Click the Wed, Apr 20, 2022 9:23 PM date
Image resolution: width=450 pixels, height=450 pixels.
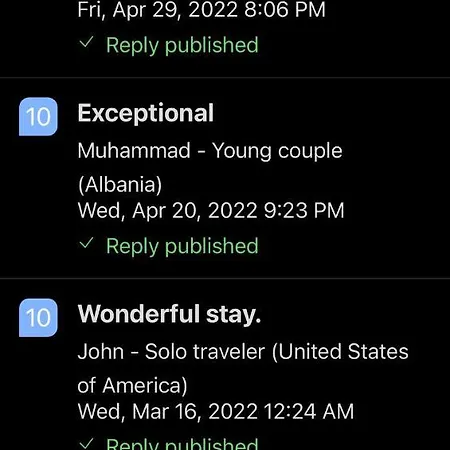click(x=211, y=211)
